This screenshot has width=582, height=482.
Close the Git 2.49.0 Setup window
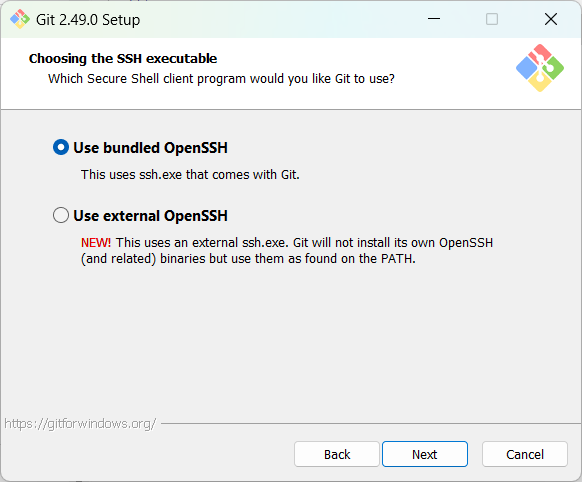(x=551, y=19)
